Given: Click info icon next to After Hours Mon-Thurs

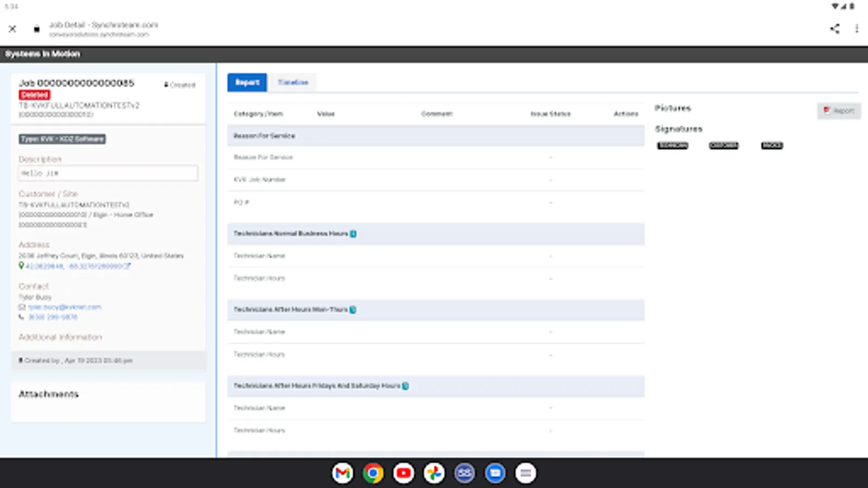Looking at the screenshot, I should 353,310.
